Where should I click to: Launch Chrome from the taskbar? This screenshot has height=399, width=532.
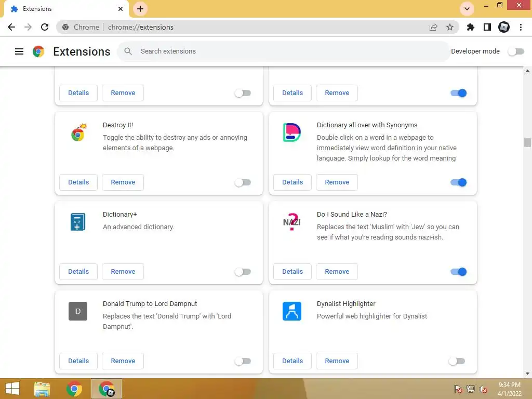[74, 389]
